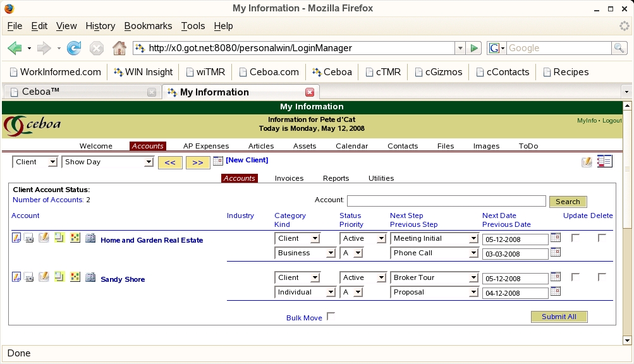
Task: Tick the Delete checkbox for Sandy Shore
Action: coord(602,277)
